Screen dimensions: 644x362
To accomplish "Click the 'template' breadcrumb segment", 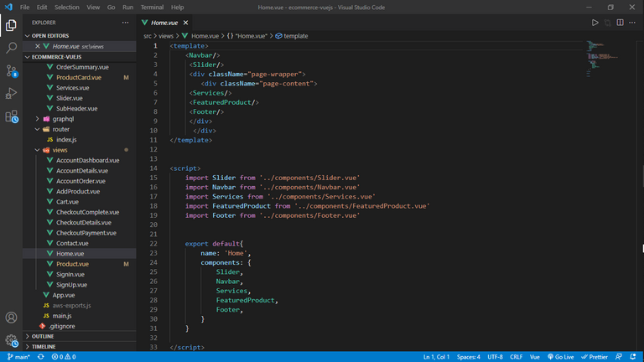I will coord(292,36).
